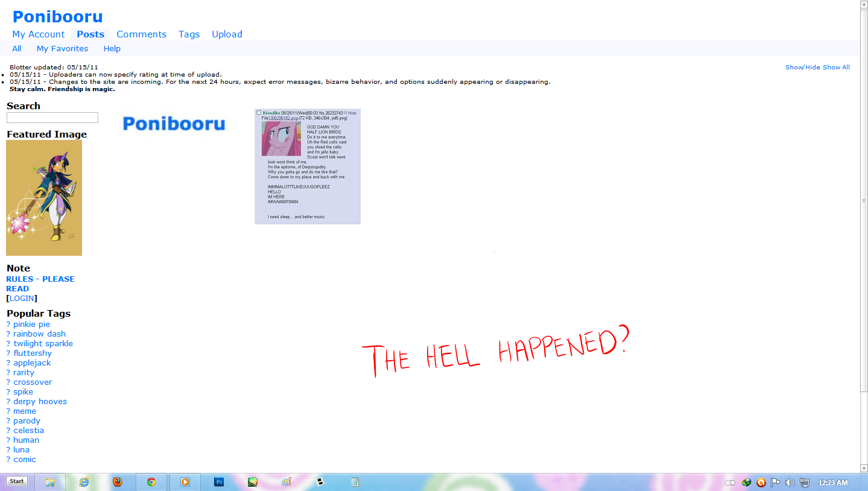Image resolution: width=868 pixels, height=491 pixels.
Task: Navigate to the Tags page
Action: (189, 34)
